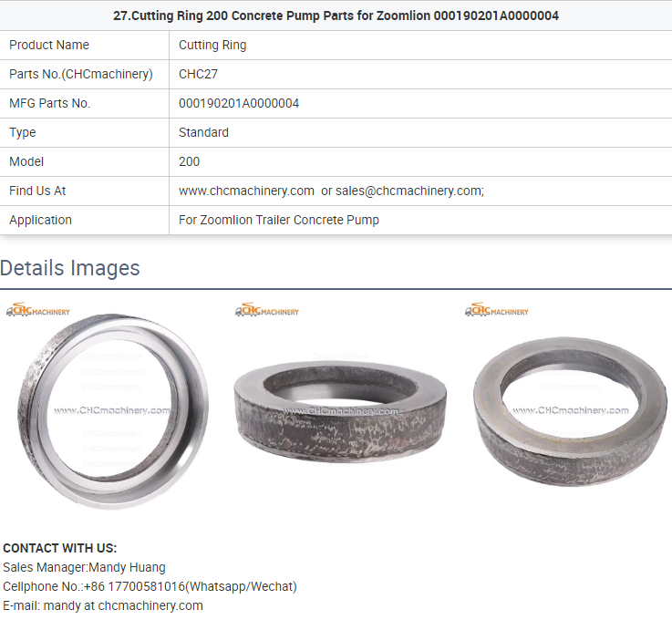Screen dimensions: 672x620
Task: Open the middle flat cutting ring photo
Action: (340, 411)
